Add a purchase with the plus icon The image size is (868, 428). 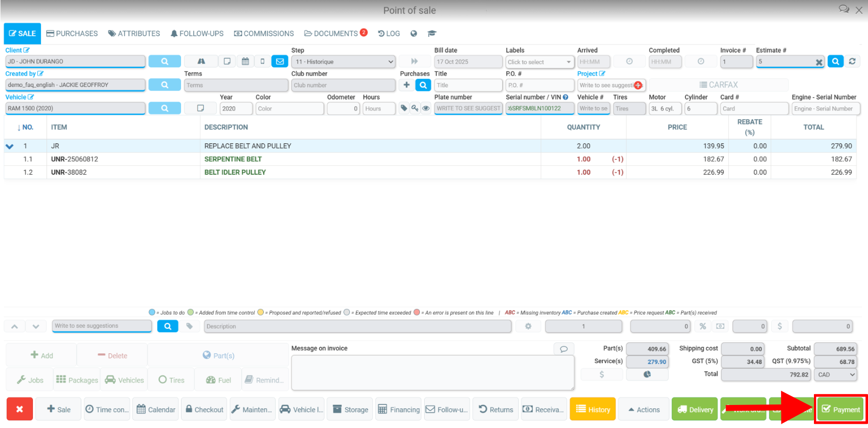click(x=407, y=85)
